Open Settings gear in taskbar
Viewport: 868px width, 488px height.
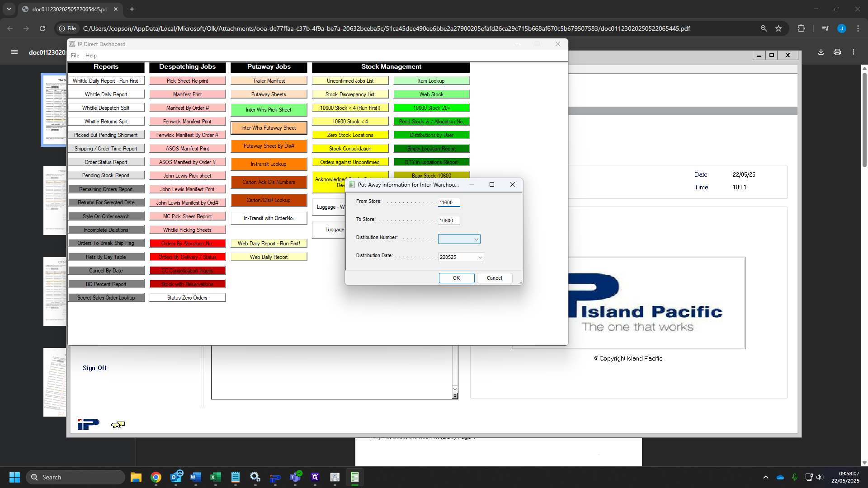pyautogui.click(x=255, y=477)
